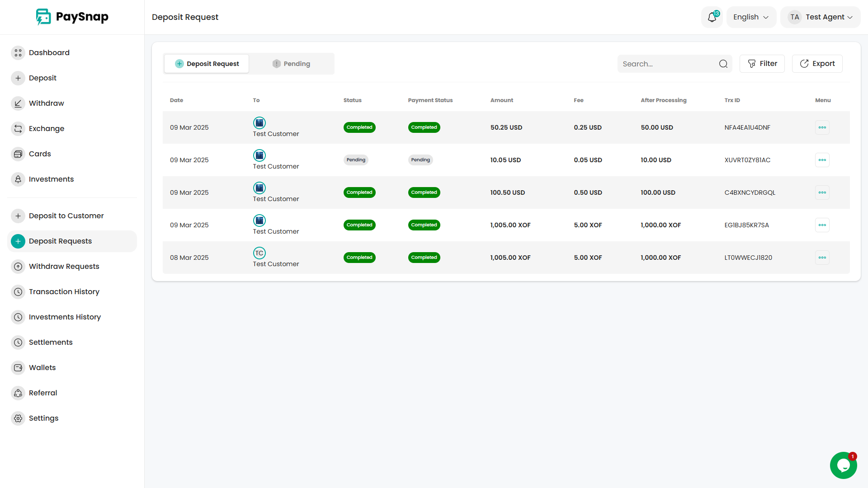Click the Filter button

(762, 64)
